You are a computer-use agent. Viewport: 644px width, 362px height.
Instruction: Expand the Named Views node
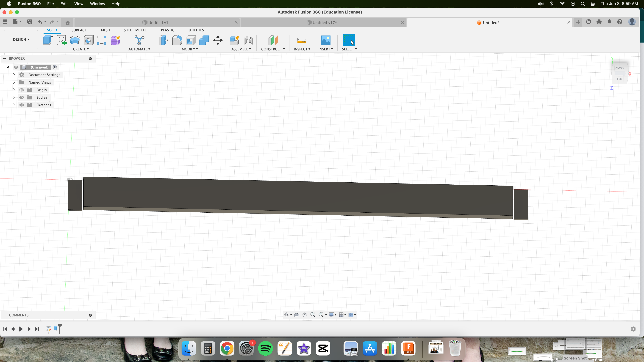pos(14,82)
